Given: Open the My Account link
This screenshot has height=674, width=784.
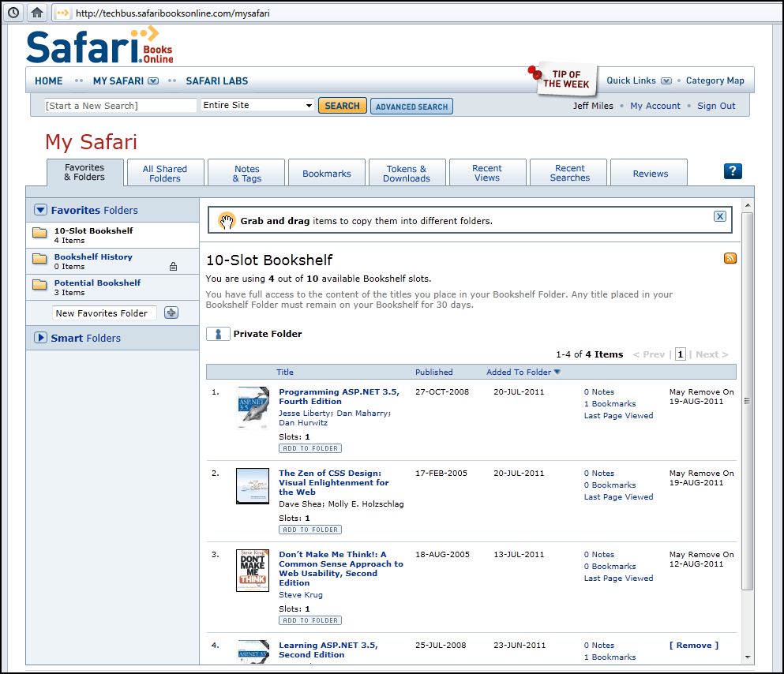Looking at the screenshot, I should pyautogui.click(x=655, y=106).
